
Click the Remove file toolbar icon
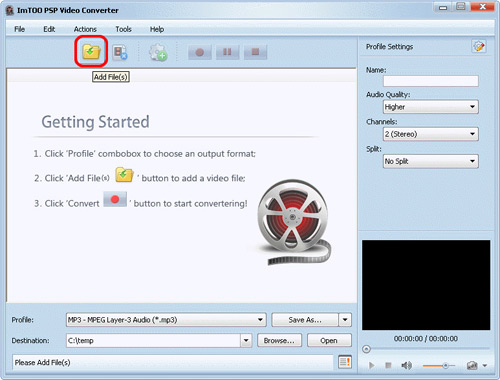120,52
